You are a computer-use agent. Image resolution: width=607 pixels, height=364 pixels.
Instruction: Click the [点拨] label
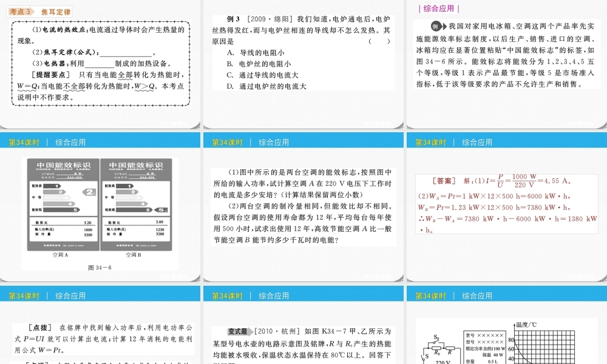[x=40, y=328]
